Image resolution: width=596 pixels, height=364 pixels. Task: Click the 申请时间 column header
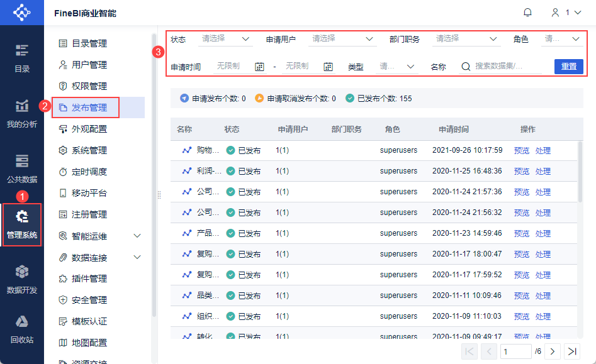click(454, 130)
